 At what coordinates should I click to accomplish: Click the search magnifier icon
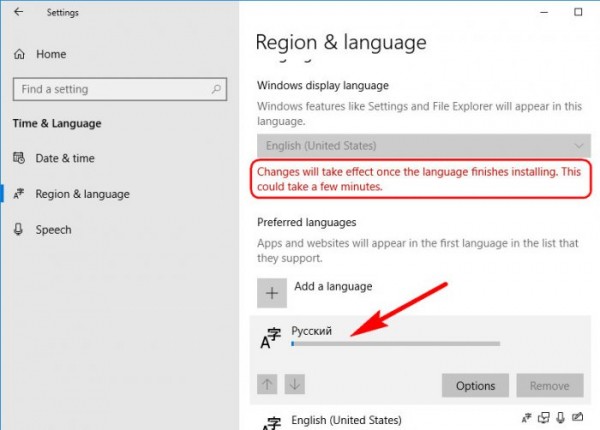pos(216,89)
